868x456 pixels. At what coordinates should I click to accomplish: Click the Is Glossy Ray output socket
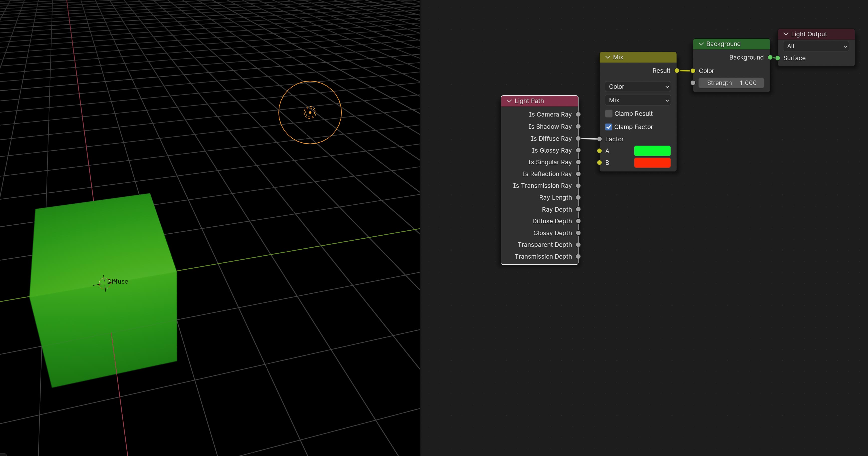(578, 151)
